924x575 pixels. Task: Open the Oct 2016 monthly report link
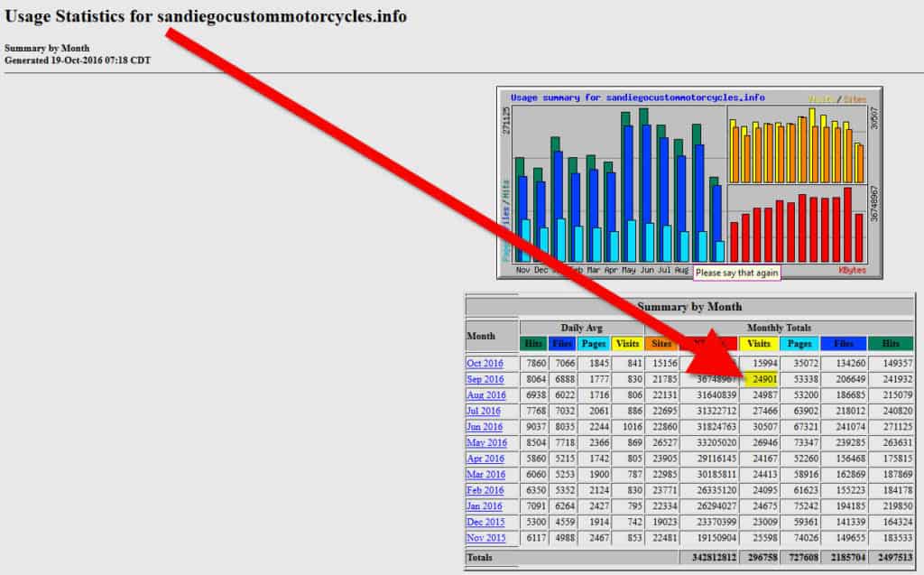[x=485, y=363]
